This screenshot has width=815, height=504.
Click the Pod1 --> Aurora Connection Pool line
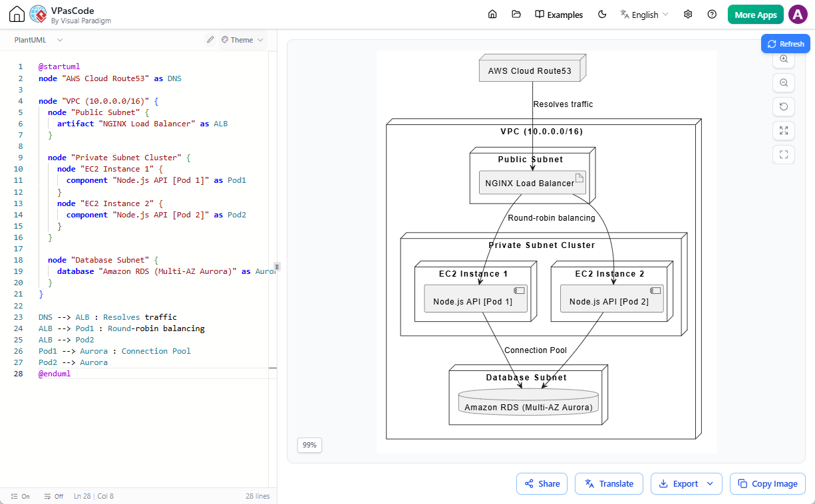(114, 351)
